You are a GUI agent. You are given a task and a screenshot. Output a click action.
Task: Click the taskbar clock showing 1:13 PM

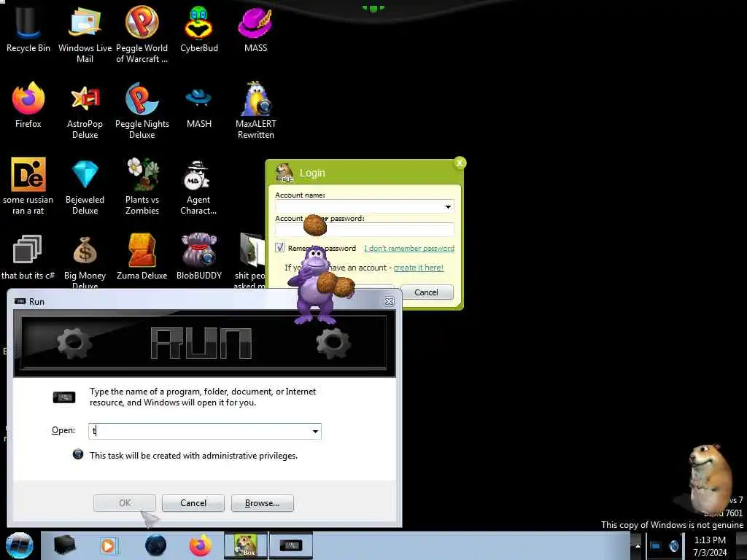tap(710, 546)
